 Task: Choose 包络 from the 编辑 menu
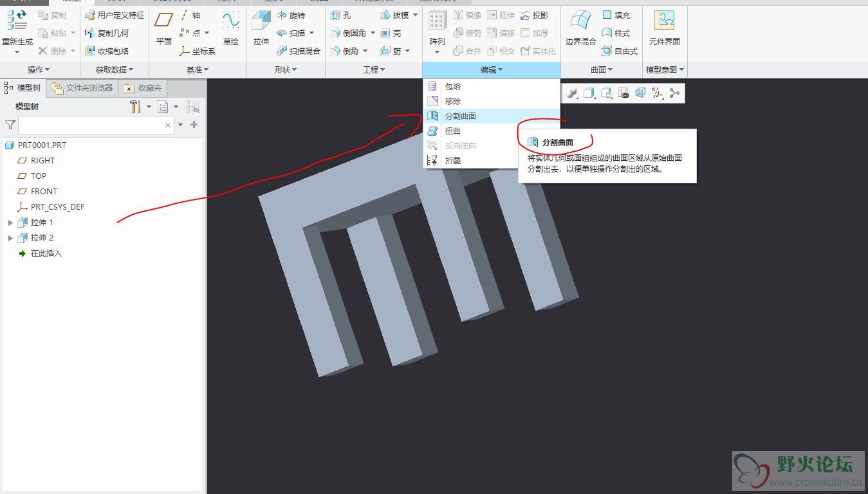click(492, 86)
